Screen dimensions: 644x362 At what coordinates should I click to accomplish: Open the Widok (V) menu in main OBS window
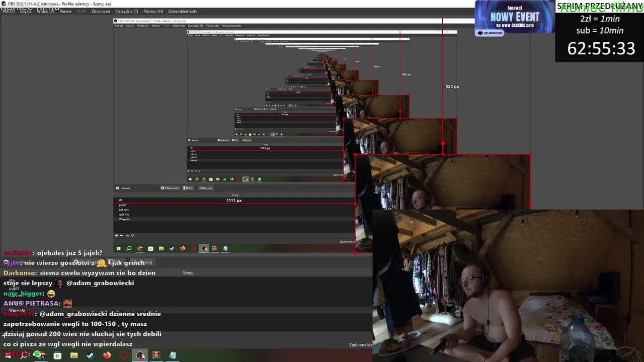[x=45, y=11]
